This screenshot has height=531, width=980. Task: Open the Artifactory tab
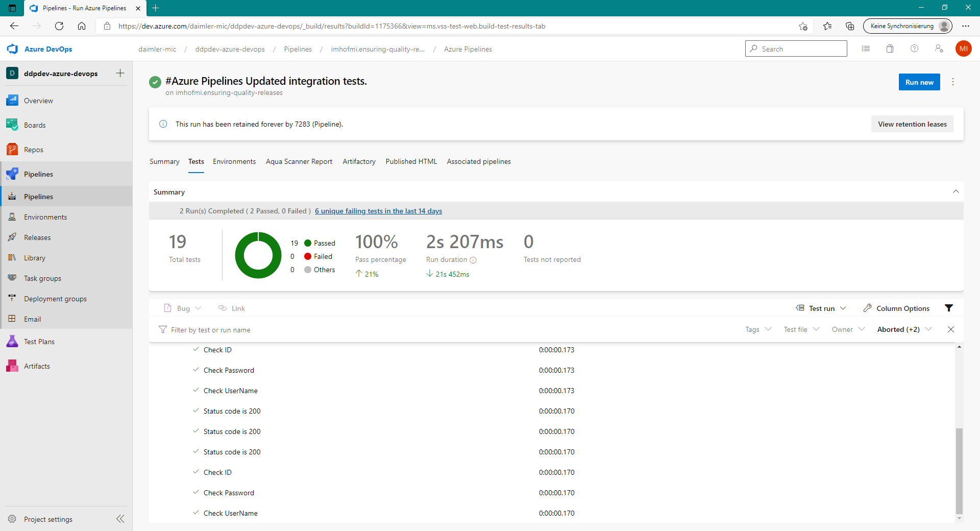[x=359, y=161]
